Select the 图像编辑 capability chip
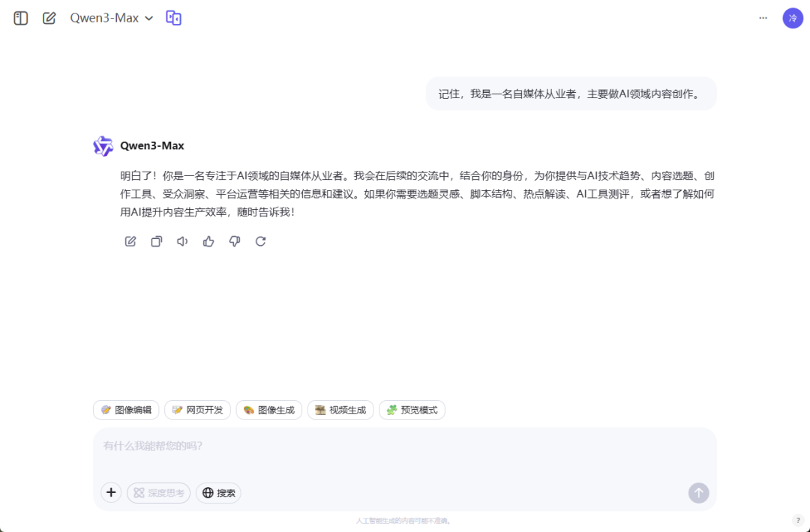Screen dimensions: 810x532 tap(125, 410)
